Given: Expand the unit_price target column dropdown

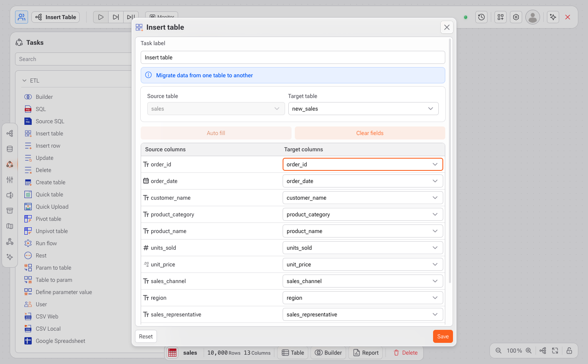Looking at the screenshot, I should point(362,264).
